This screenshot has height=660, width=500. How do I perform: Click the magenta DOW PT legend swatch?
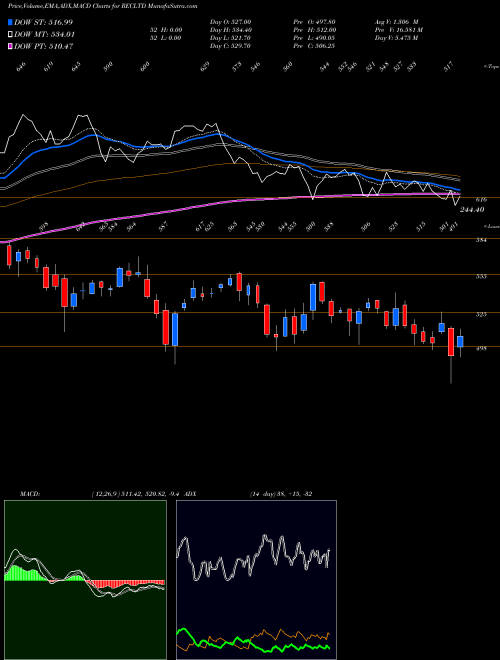click(10, 46)
